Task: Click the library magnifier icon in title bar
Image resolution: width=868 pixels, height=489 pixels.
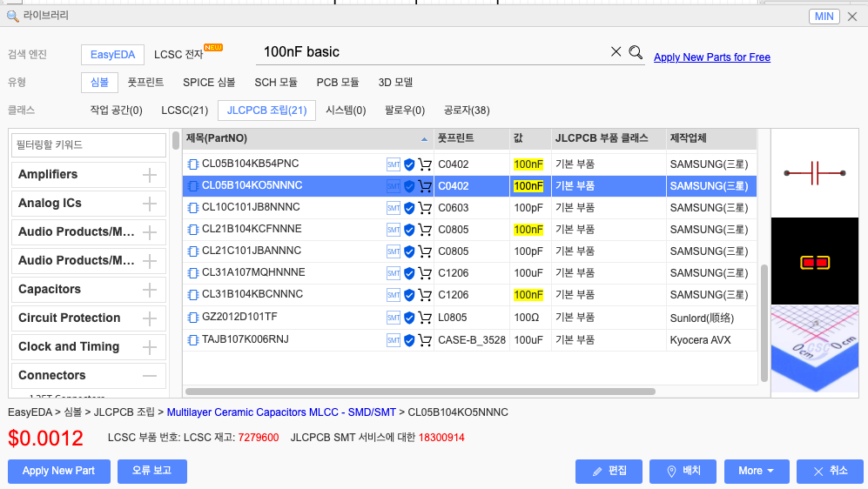Action: tap(12, 16)
